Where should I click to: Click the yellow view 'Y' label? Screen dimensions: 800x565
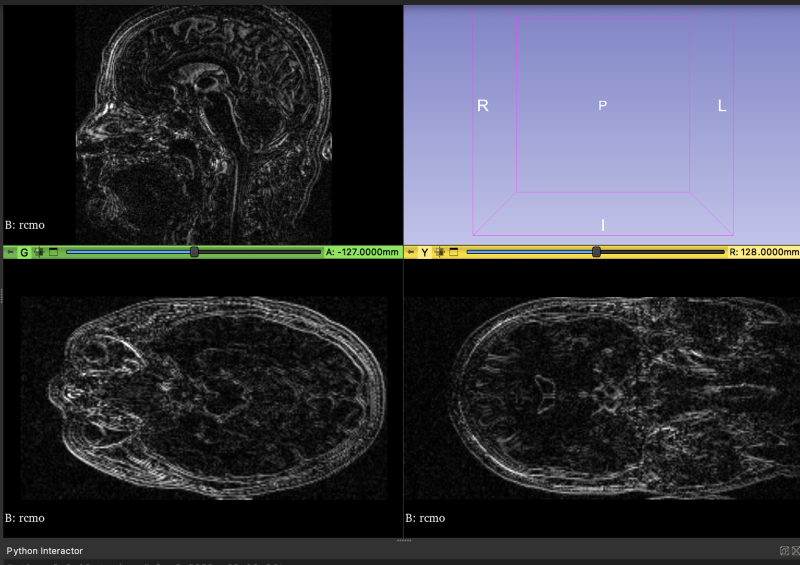424,252
